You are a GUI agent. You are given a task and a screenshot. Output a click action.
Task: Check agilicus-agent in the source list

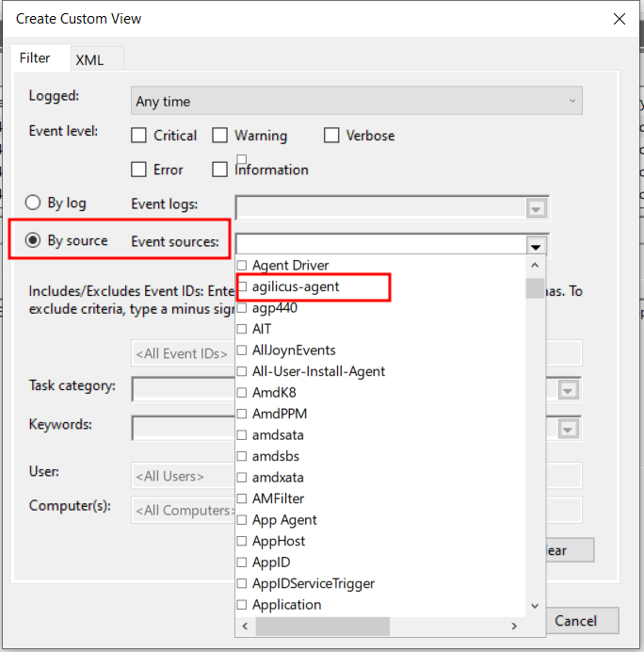tap(243, 286)
